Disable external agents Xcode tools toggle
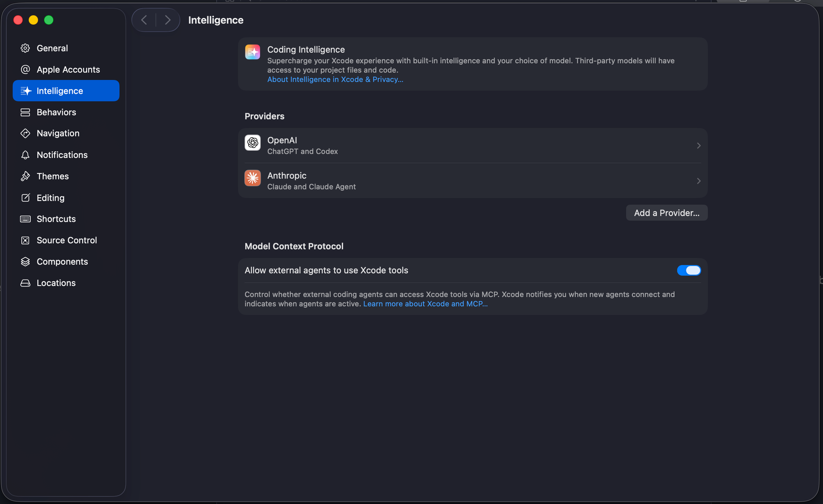The width and height of the screenshot is (823, 504). pos(688,270)
